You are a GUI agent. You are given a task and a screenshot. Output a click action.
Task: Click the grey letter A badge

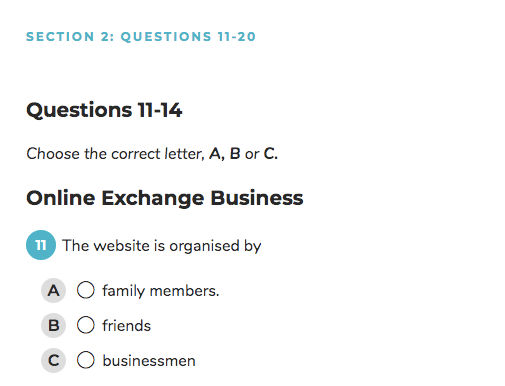(x=53, y=290)
